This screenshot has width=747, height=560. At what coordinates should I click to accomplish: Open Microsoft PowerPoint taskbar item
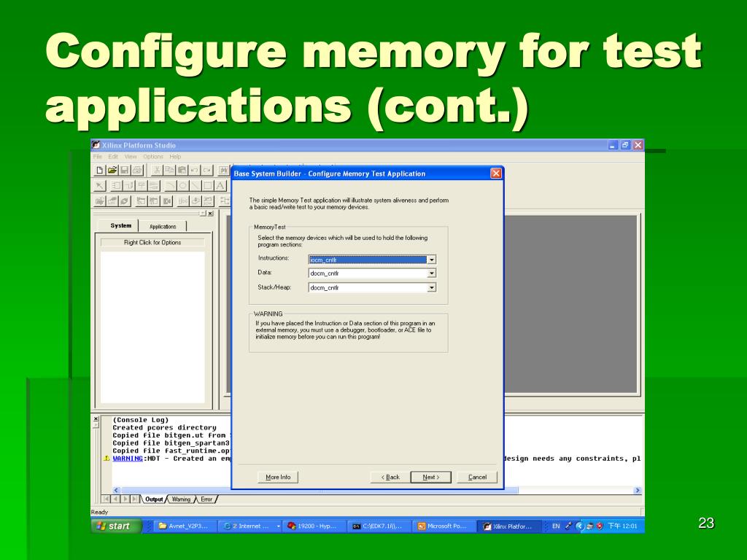tap(444, 526)
